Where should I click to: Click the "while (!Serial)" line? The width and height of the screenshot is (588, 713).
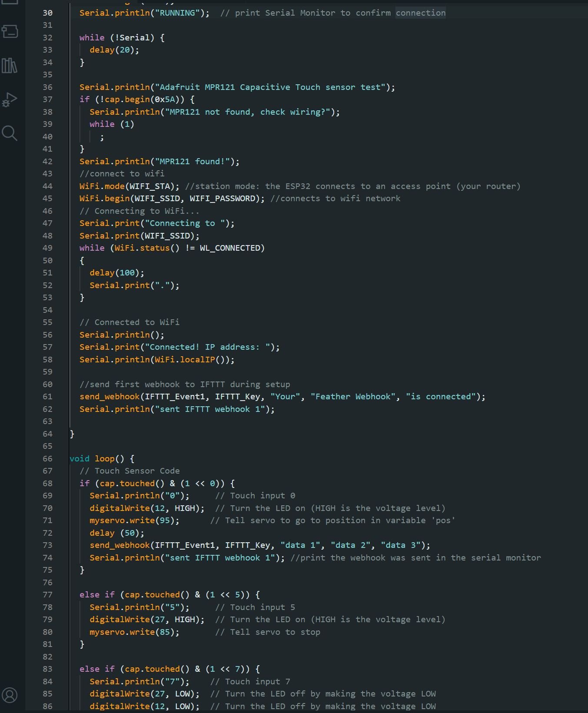[122, 38]
